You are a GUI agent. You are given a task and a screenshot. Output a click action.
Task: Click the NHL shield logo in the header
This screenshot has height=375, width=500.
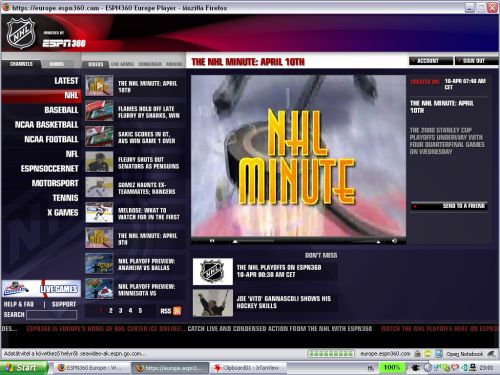click(x=21, y=33)
